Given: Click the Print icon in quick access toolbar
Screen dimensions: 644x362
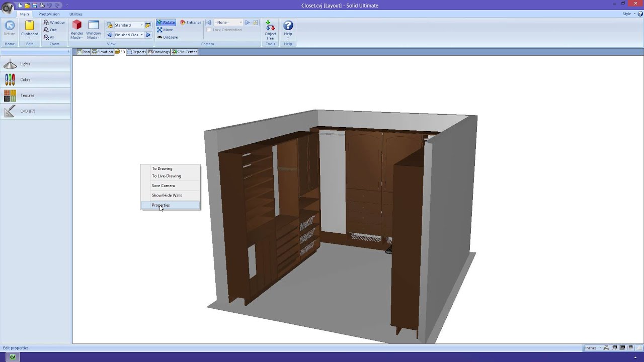Looking at the screenshot, I should [42, 5].
